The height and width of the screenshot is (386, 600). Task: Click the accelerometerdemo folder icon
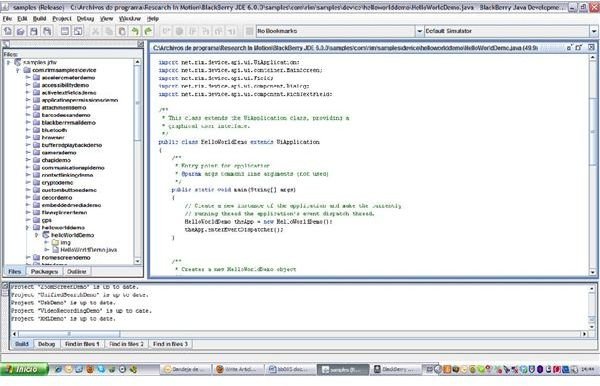point(37,78)
